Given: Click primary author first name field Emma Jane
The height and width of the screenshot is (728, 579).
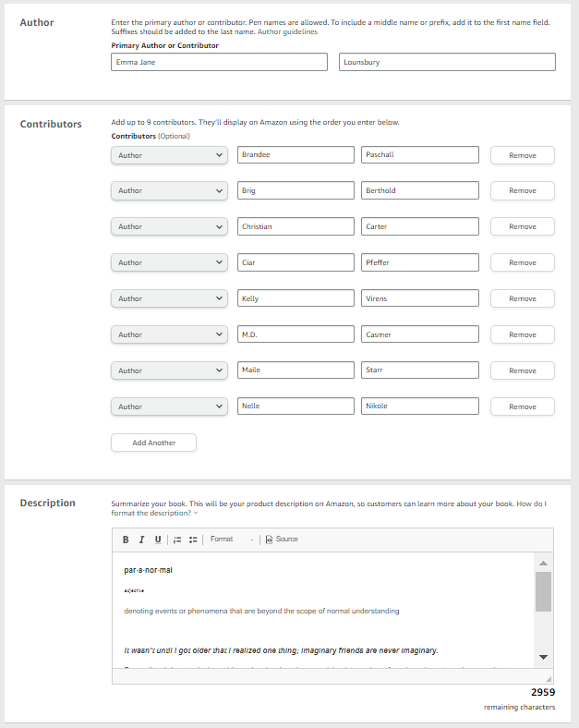Looking at the screenshot, I should [219, 62].
